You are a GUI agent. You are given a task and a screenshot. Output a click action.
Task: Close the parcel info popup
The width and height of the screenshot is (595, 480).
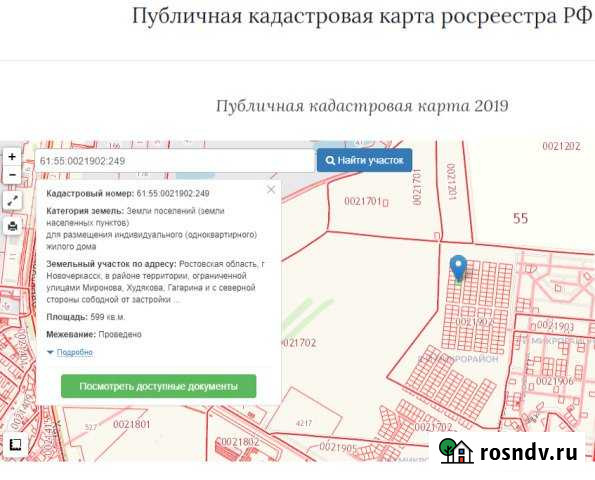271,189
